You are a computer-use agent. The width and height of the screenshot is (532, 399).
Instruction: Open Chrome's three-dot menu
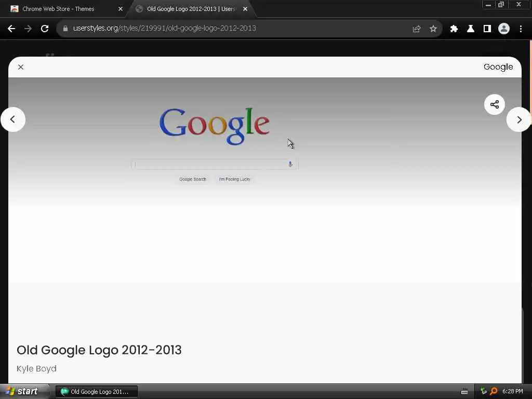coord(521,29)
